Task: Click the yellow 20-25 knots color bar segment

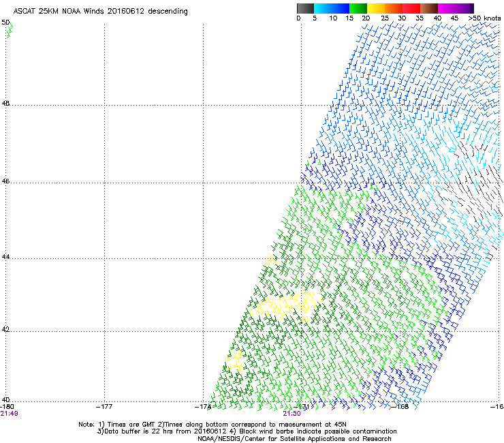Action: pyautogui.click(x=376, y=8)
